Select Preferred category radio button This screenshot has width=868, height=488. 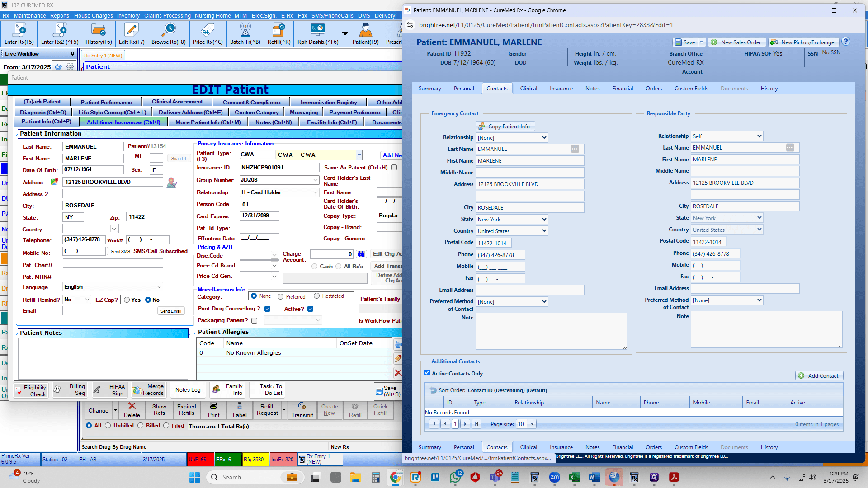(281, 296)
